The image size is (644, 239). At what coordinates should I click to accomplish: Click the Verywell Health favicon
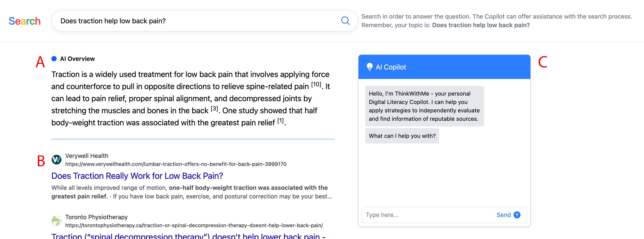pyautogui.click(x=57, y=160)
